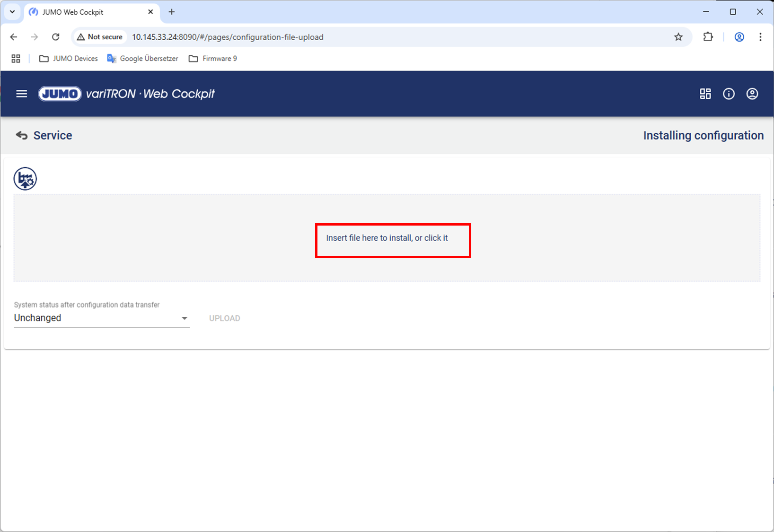
Task: Bookmark this page with the star icon
Action: point(678,37)
